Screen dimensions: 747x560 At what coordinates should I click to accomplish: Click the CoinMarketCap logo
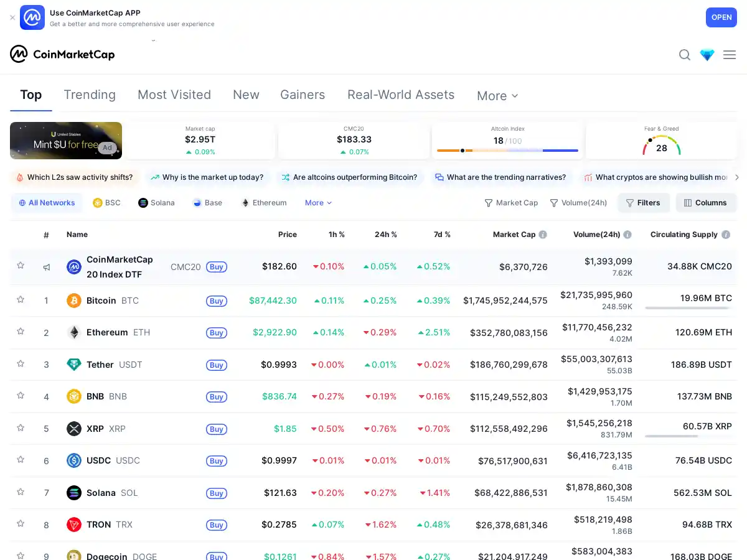pyautogui.click(x=62, y=55)
